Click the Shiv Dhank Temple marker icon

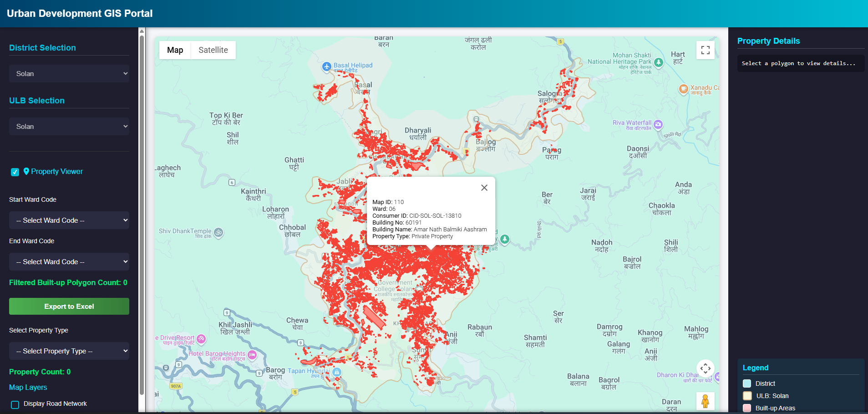218,233
